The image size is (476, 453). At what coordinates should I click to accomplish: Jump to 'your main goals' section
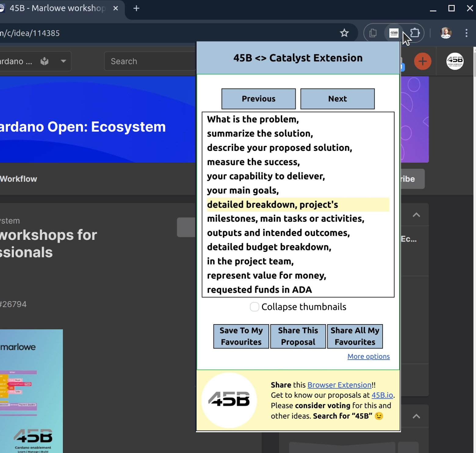click(x=243, y=190)
